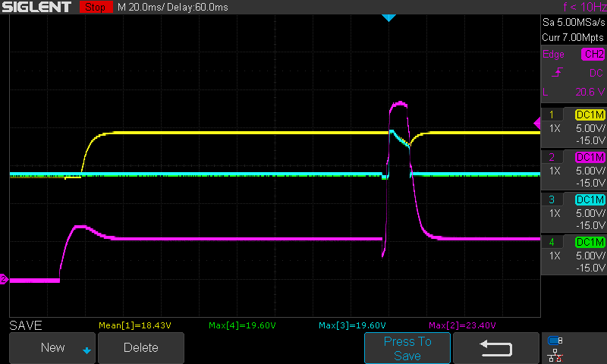Click channel 3 -15.0V offset value

(x=590, y=225)
